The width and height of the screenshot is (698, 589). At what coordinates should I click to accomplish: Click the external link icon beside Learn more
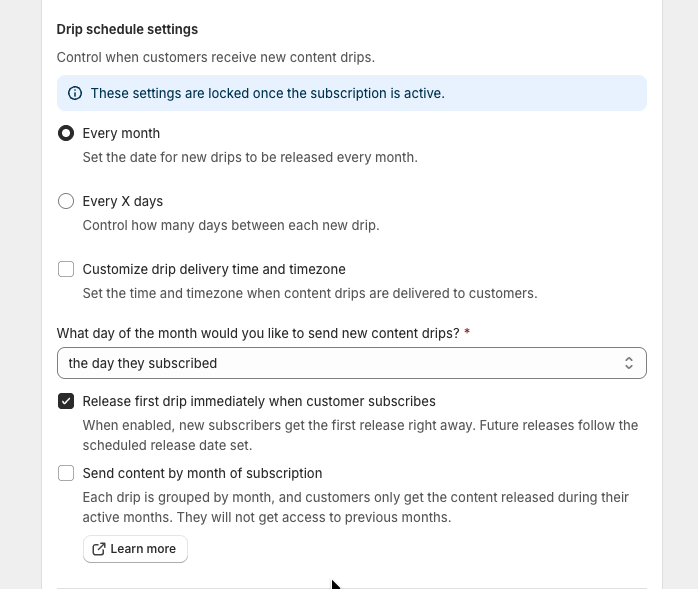click(98, 549)
